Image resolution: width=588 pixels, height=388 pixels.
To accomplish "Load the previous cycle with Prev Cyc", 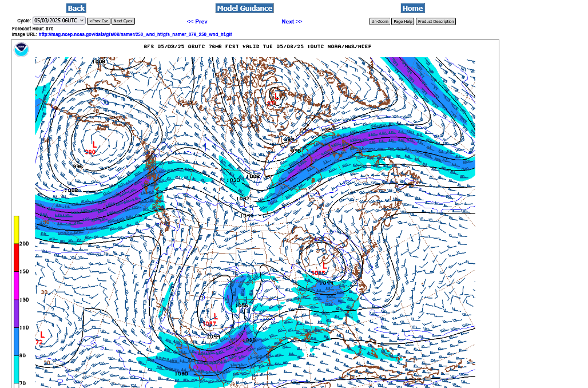I will tap(98, 21).
